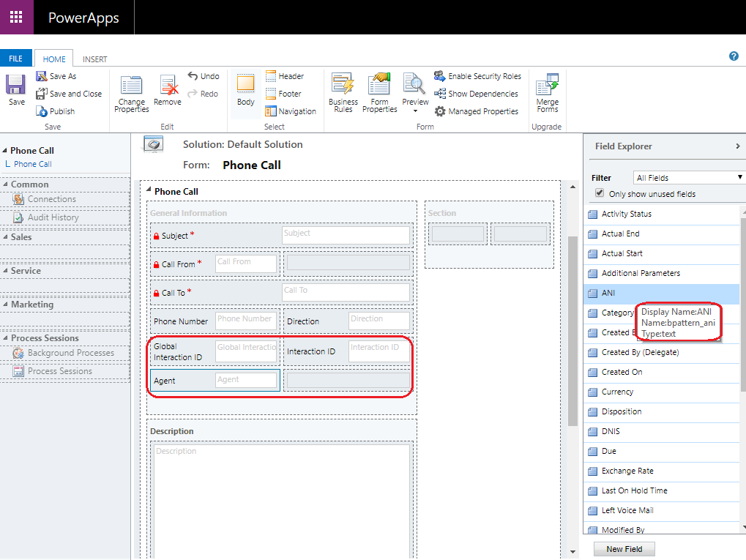This screenshot has width=746, height=560.
Task: Click the Phone Number field box
Action: click(x=245, y=321)
